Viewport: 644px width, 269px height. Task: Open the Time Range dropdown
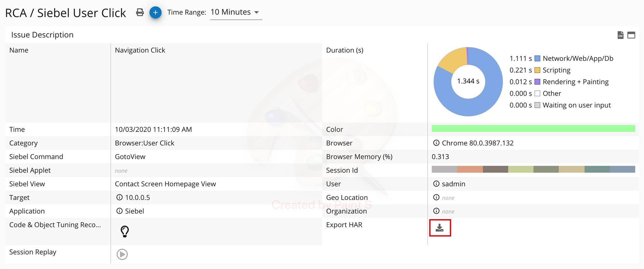click(236, 13)
